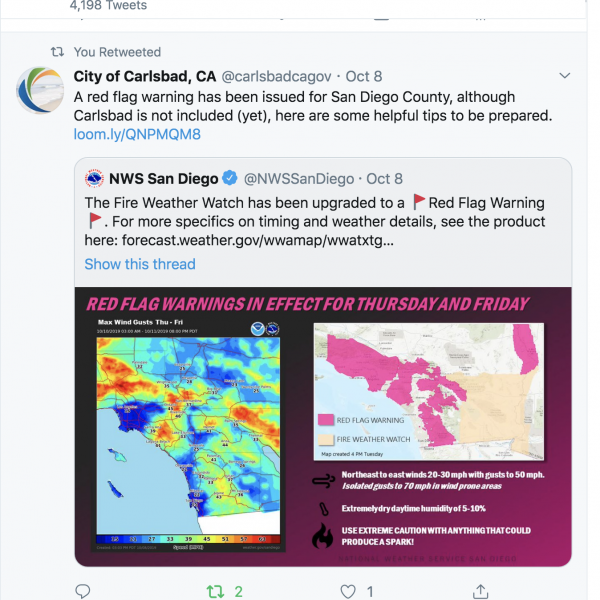Open the City of Carlsbad, CA profile name
600x600 pixels.
[x=145, y=76]
